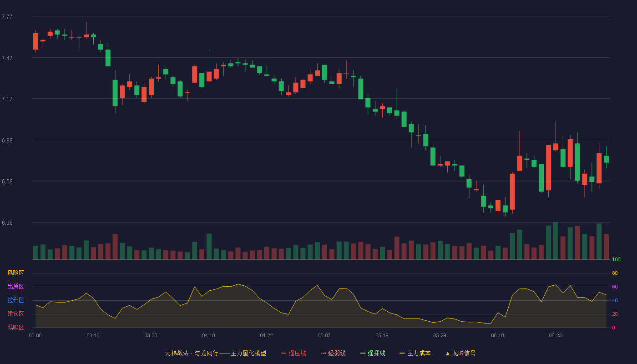Viewport: 637px width, 364px height.
Task: Click the 云梯战法 · 与龙同行 model legend title
Action: click(x=215, y=353)
